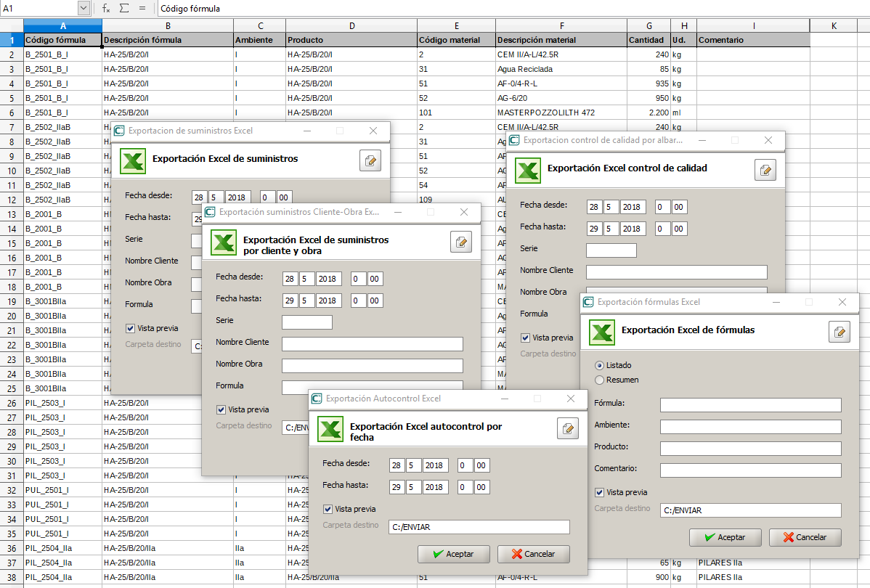
Task: Click Excel logo in suministros dialog
Action: pyautogui.click(x=133, y=161)
